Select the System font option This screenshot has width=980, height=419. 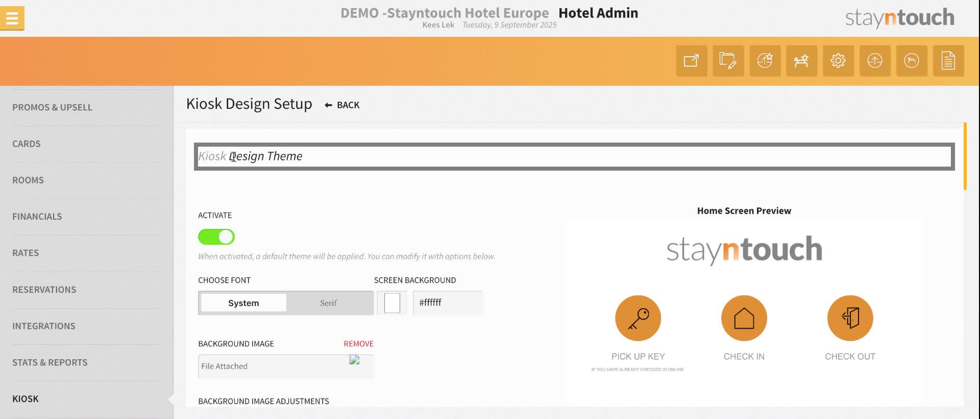243,303
